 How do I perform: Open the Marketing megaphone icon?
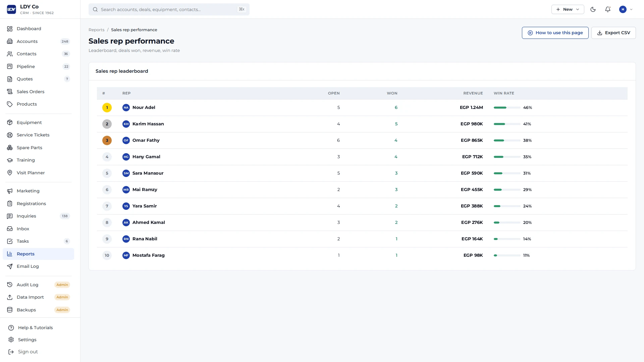pyautogui.click(x=10, y=191)
